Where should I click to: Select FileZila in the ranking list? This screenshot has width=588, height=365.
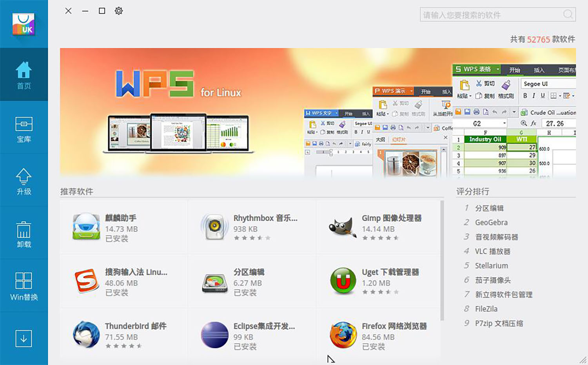point(486,309)
